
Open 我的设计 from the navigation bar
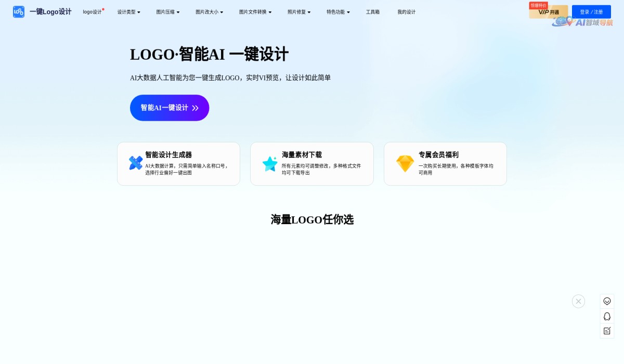[406, 12]
